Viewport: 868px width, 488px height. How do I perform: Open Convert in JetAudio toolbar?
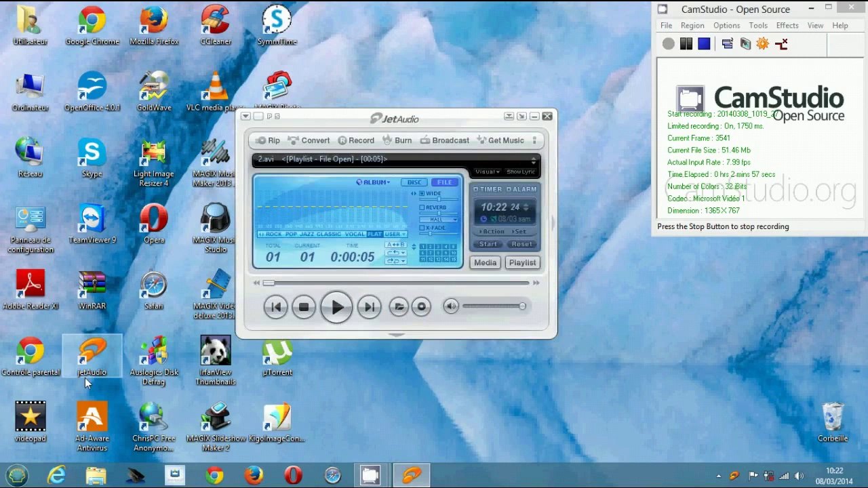click(x=309, y=140)
